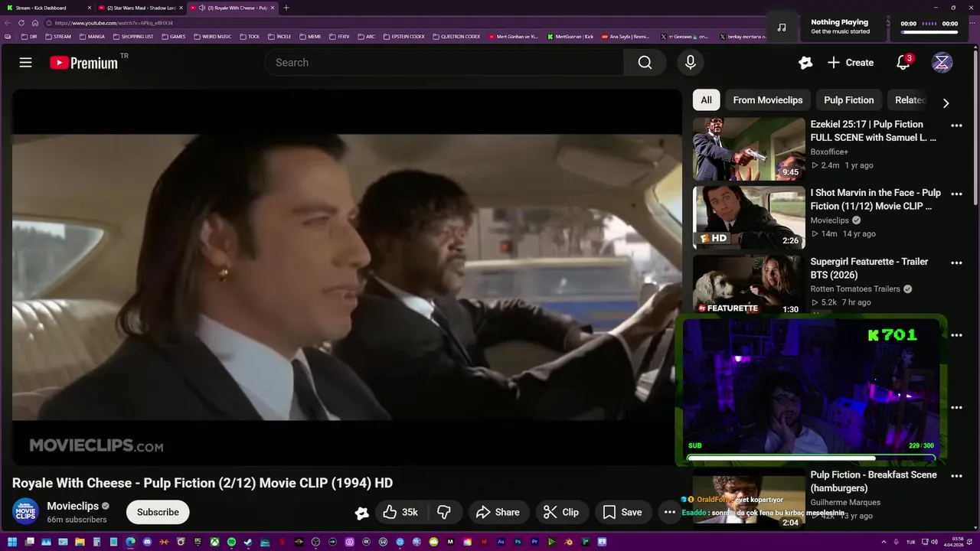Open options for the Supergirl Featurette video
980x551 pixels.
pyautogui.click(x=956, y=263)
